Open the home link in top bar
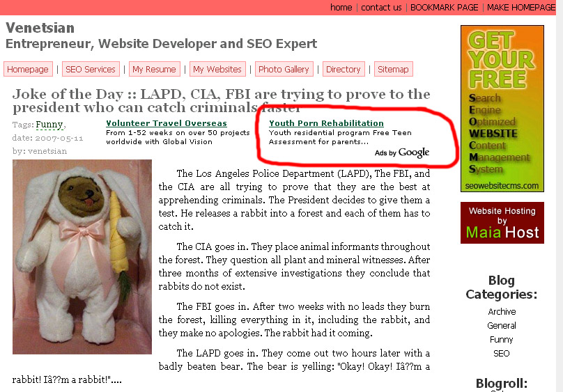Image resolution: width=563 pixels, height=392 pixels. [x=341, y=8]
